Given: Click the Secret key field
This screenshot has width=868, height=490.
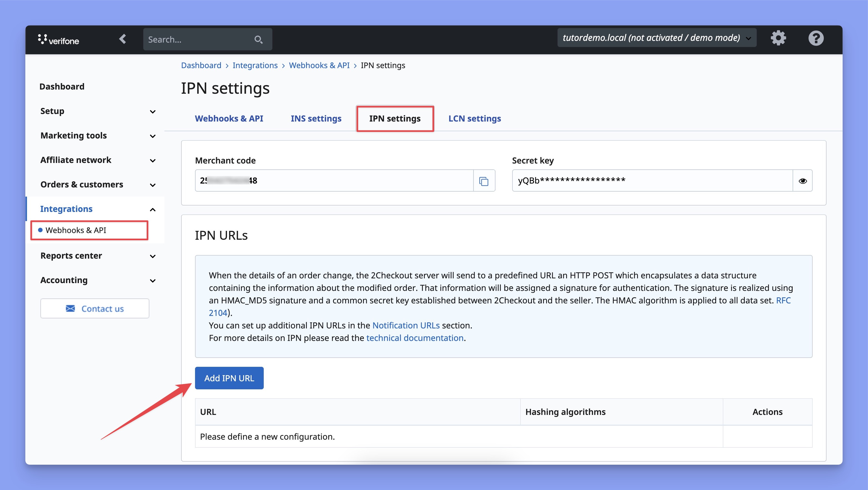Looking at the screenshot, I should (x=652, y=181).
